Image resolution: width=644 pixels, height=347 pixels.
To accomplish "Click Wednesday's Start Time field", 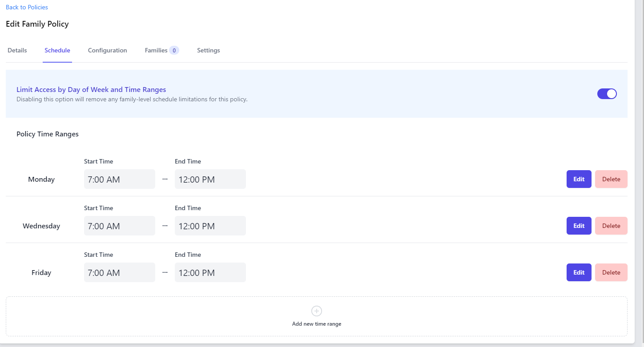I will (x=120, y=226).
